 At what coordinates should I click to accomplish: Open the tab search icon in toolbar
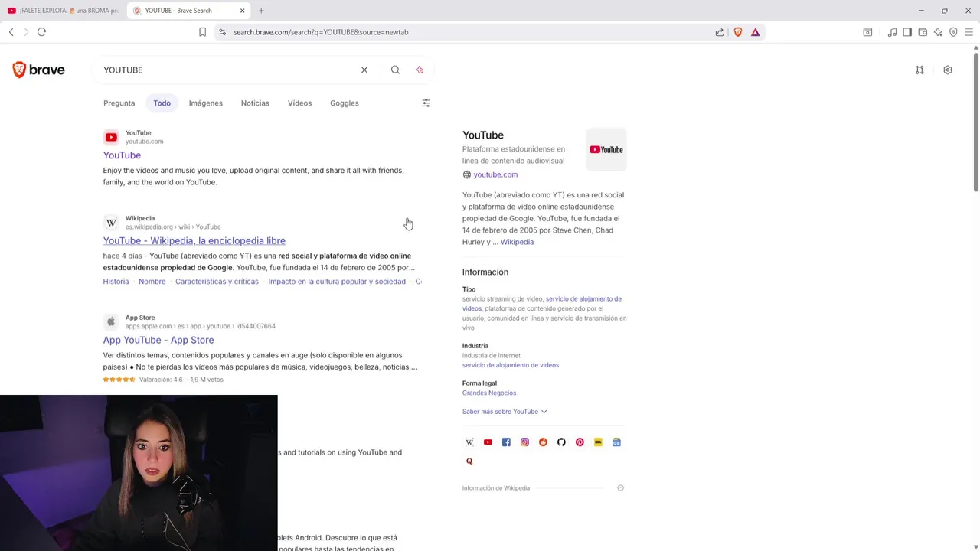pyautogui.click(x=867, y=32)
